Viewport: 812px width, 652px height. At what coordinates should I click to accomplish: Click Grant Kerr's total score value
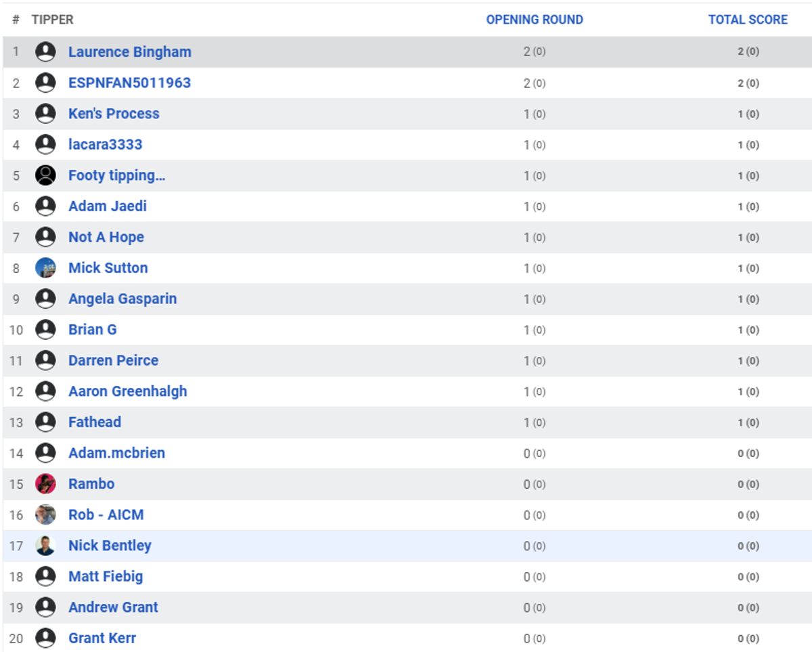pyautogui.click(x=748, y=638)
